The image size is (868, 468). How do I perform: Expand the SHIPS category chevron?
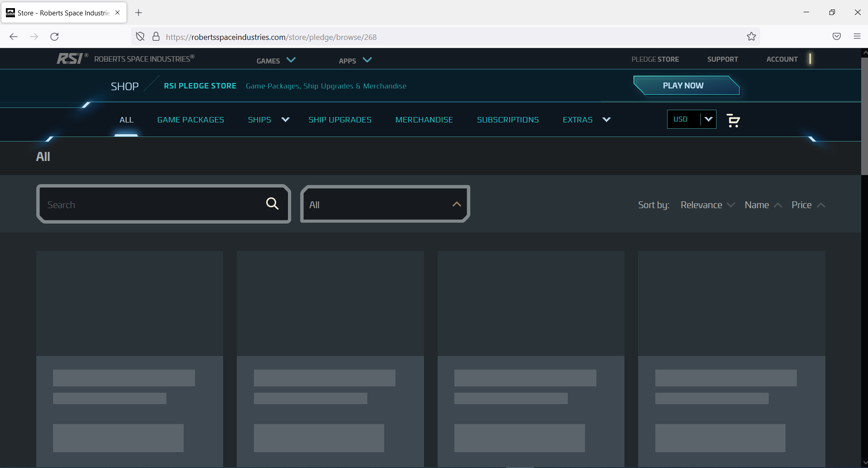[285, 120]
